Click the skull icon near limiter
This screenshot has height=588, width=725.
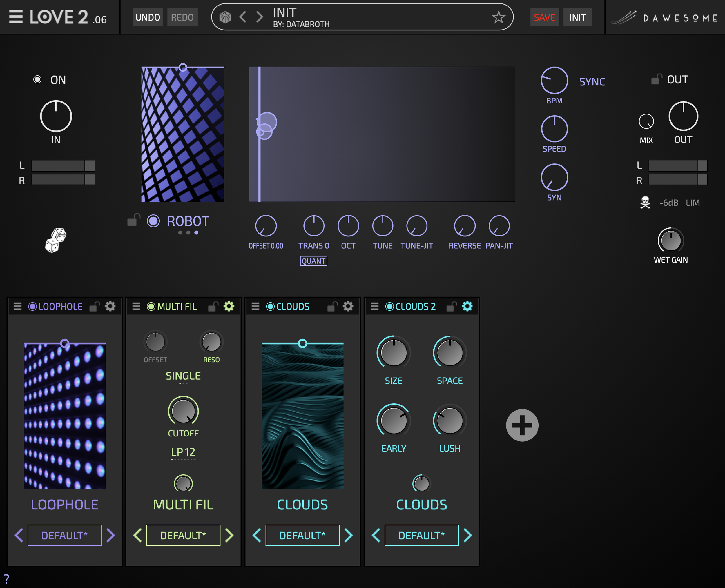[x=645, y=203]
